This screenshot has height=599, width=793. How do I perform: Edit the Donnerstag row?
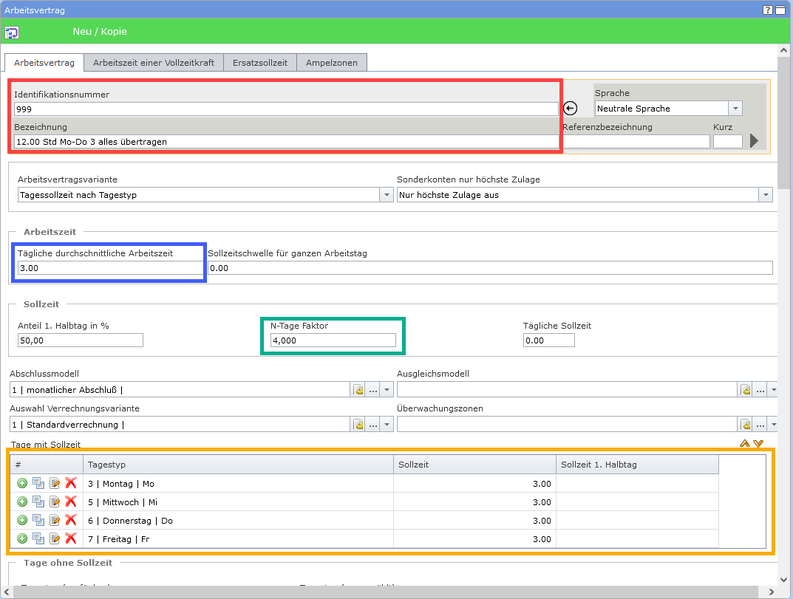click(x=55, y=521)
